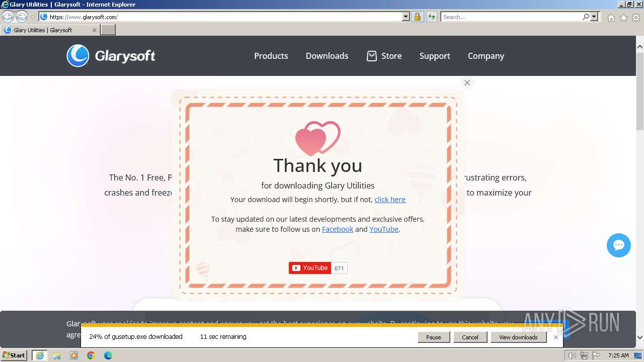Click the Glarysoft logo
This screenshot has height=362, width=644.
(111, 56)
